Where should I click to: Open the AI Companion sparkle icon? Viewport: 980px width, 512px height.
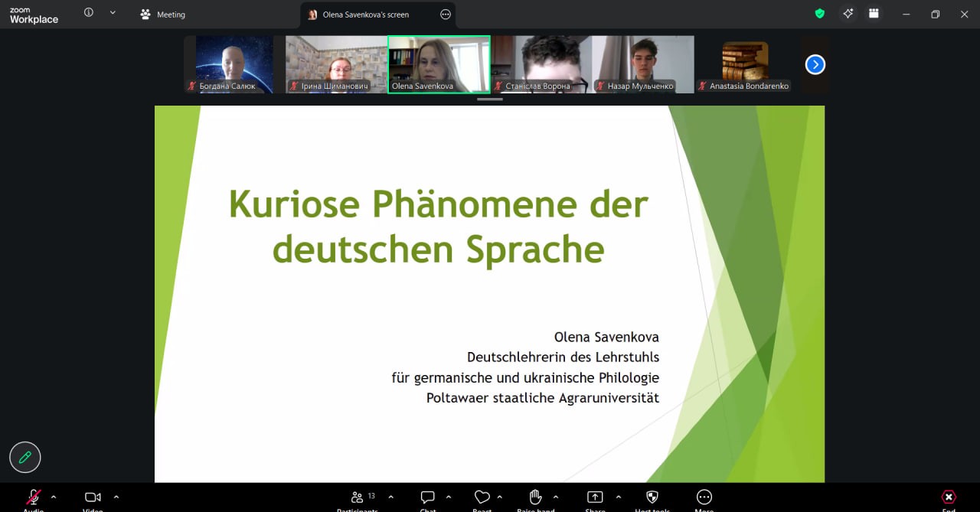coord(848,14)
